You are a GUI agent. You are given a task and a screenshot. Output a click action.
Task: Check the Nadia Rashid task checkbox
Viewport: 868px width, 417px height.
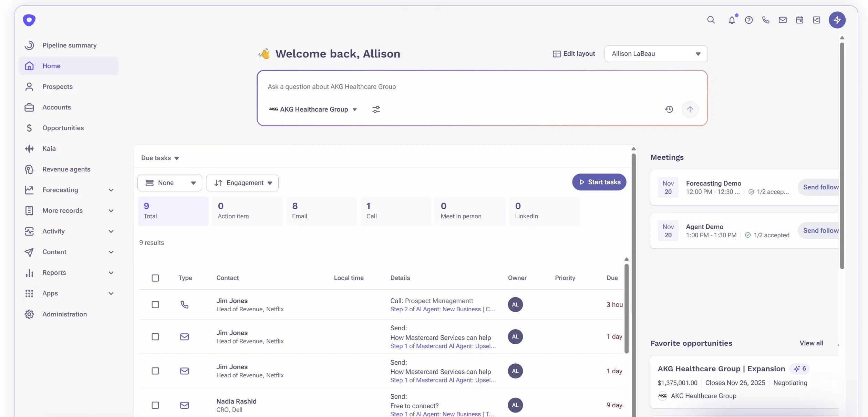(x=155, y=405)
